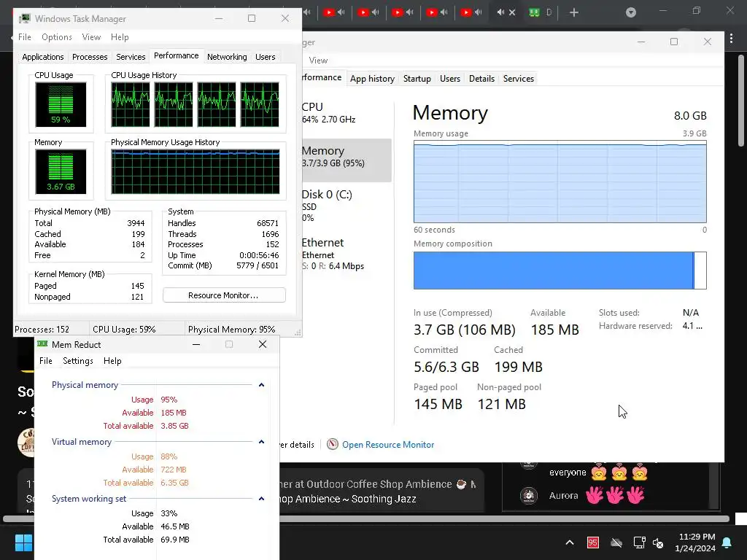Open the App history tab
This screenshot has width=747, height=560.
372,79
